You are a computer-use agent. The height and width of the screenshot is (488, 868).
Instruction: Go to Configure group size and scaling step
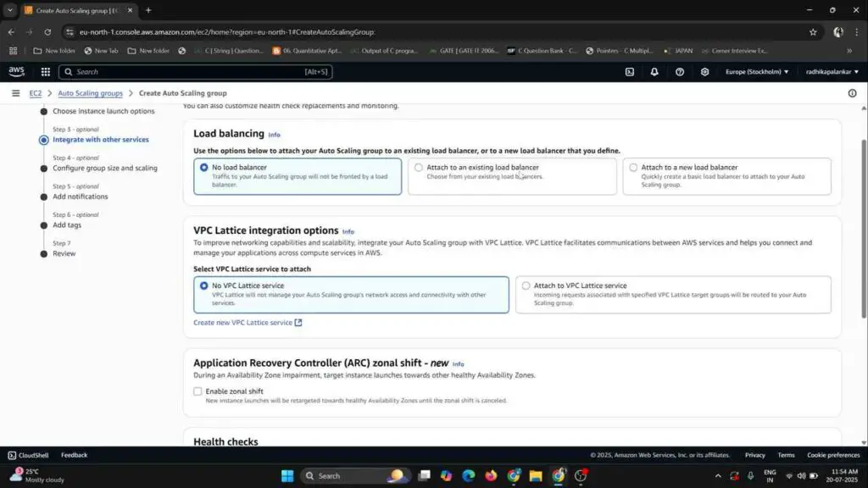104,168
